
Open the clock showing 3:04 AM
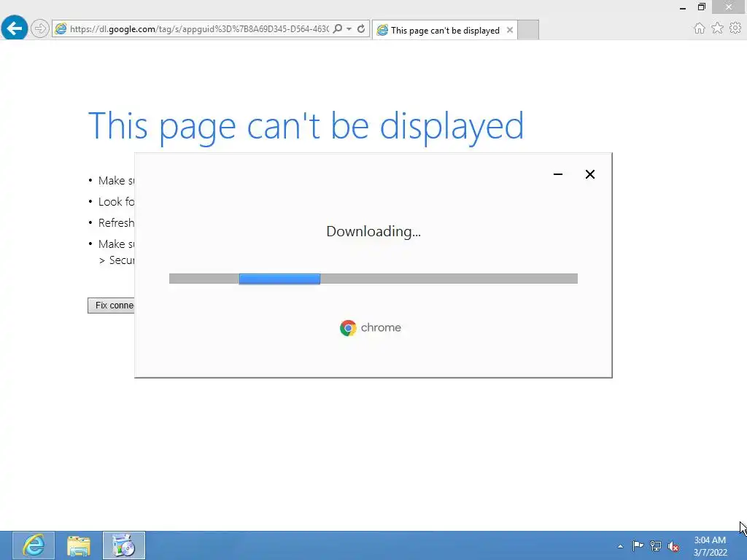click(710, 545)
